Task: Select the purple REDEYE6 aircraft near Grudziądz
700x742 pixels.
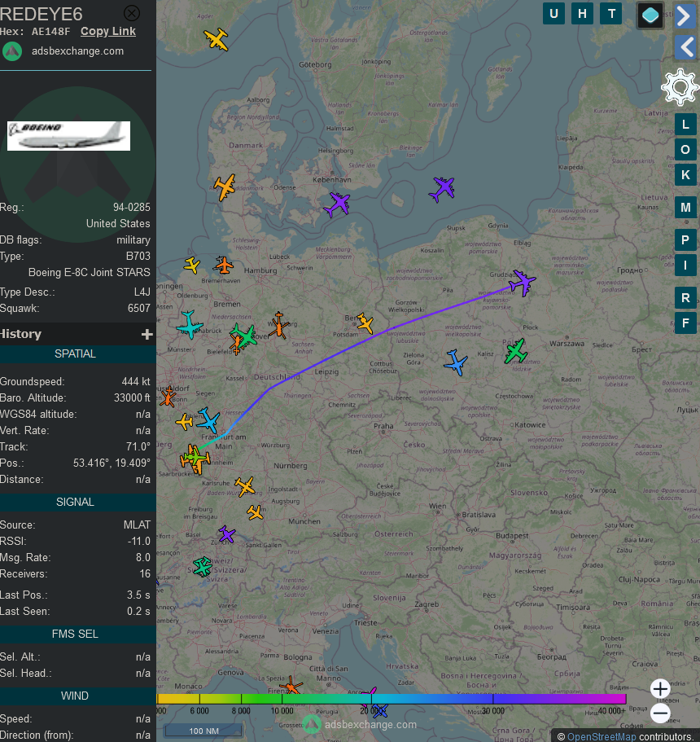Action: pos(523,283)
